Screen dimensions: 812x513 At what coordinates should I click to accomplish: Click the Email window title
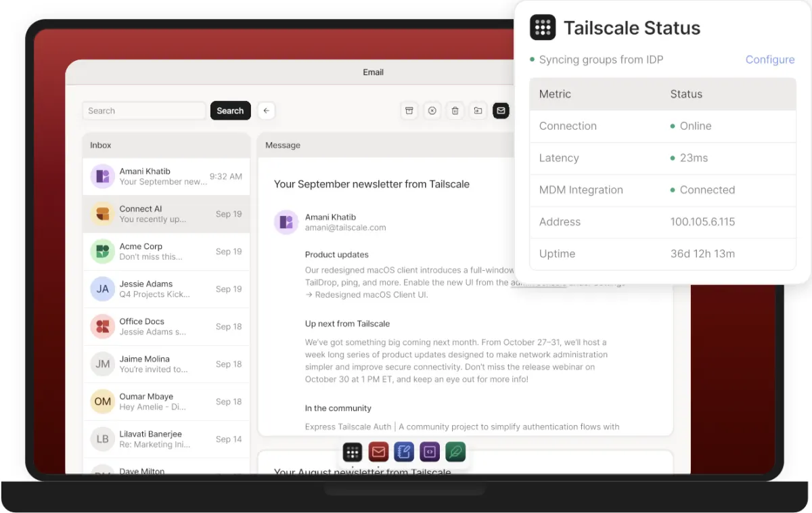click(374, 72)
